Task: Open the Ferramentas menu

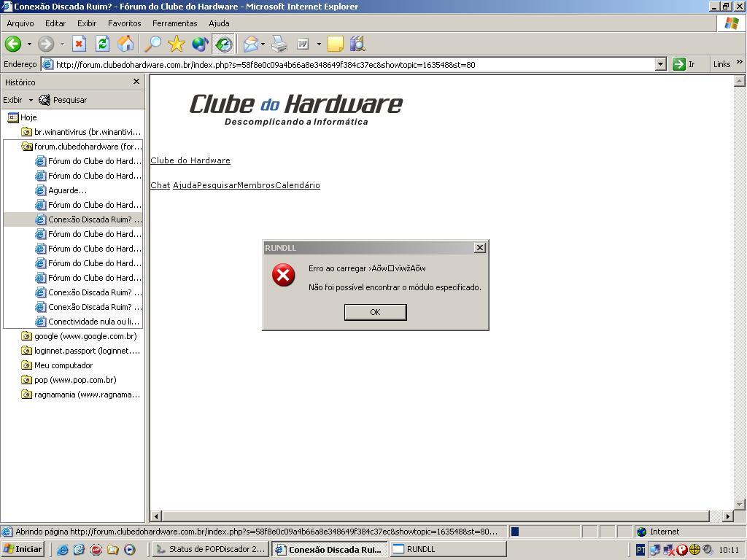Action: [175, 23]
